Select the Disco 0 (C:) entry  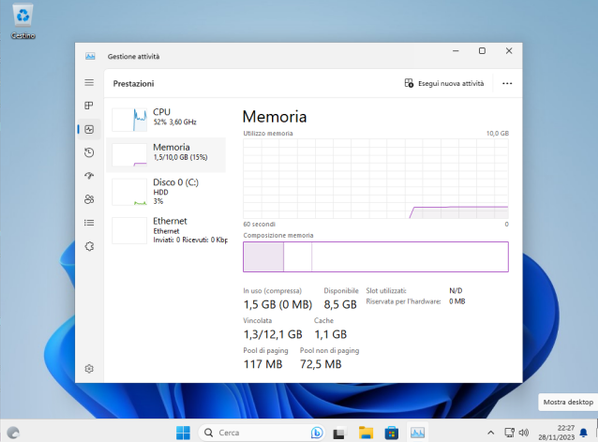point(166,191)
